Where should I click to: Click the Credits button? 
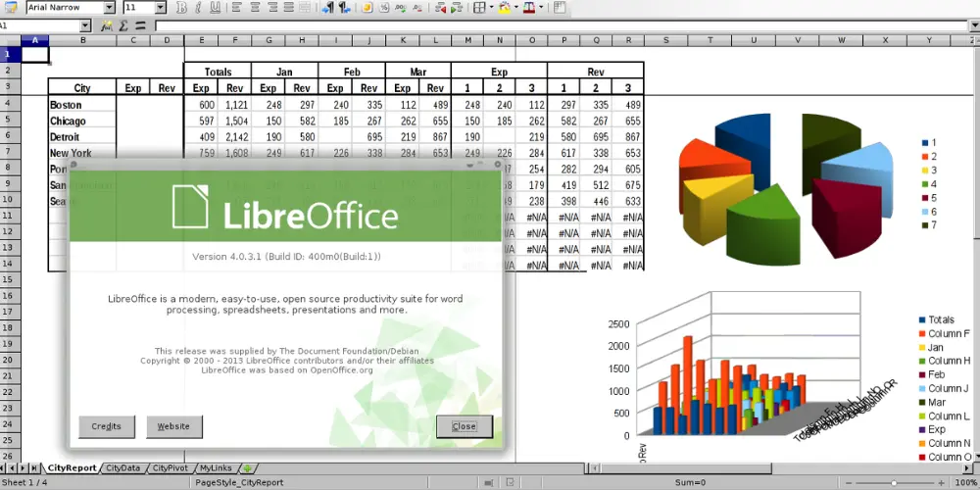[x=106, y=426]
